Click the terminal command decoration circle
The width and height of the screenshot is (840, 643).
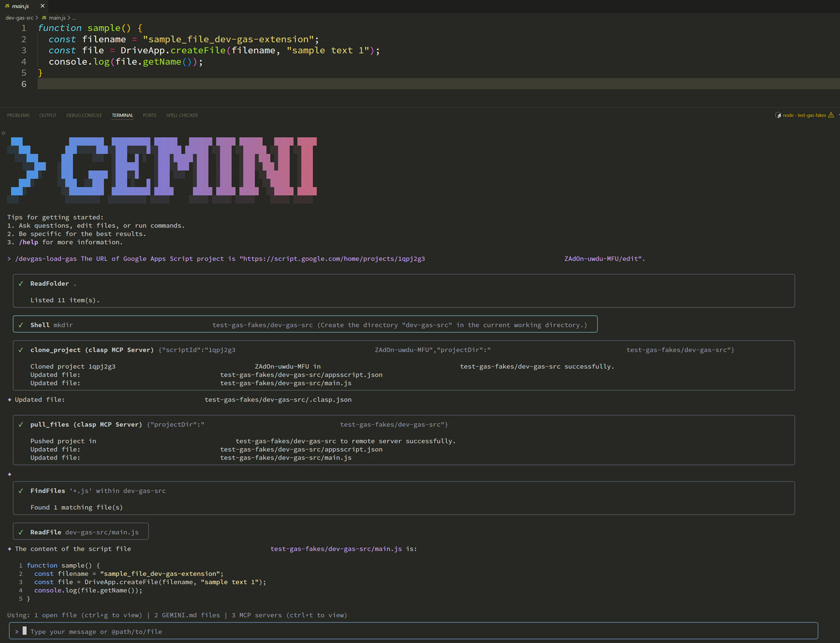click(x=3, y=133)
